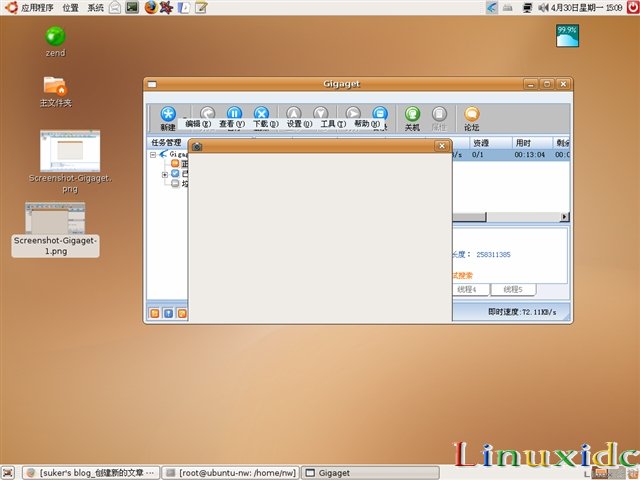Click the 258311385 length value
Screen dimensions: 640x480
[x=493, y=254]
